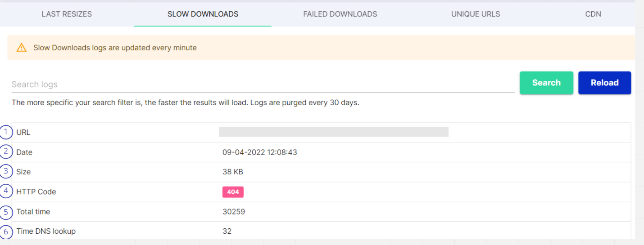
Task: Click the pink 404 HTTP code badge
Action: [x=233, y=192]
